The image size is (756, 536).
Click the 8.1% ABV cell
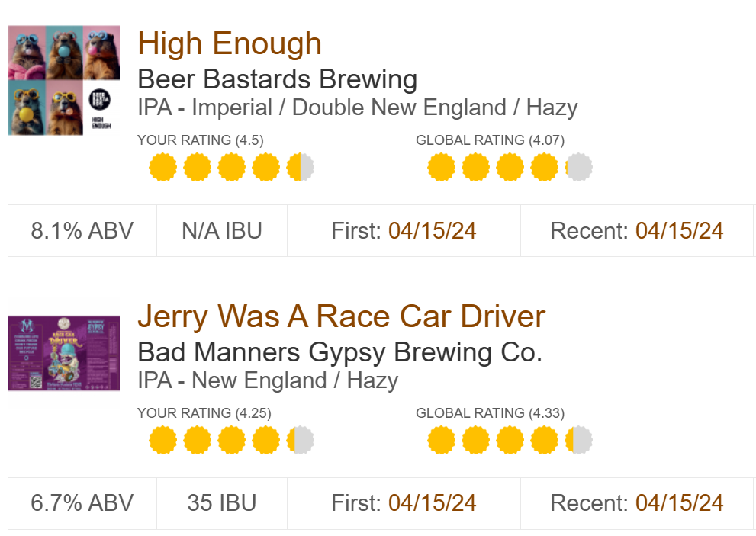coord(82,231)
